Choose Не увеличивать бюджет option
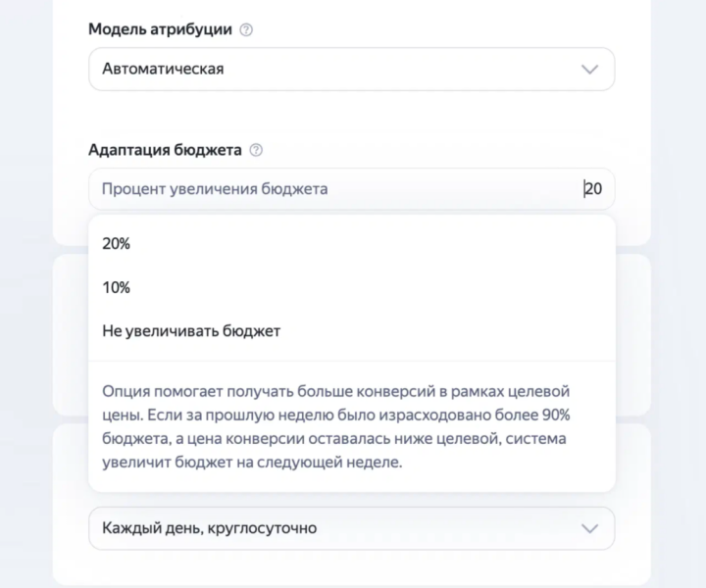Viewport: 706px width, 588px height. 352,330
